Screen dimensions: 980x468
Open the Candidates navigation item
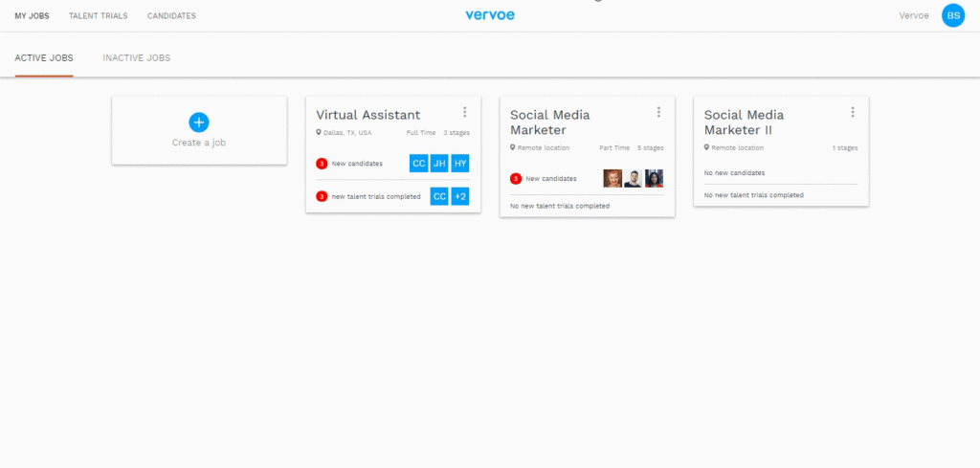coord(171,16)
